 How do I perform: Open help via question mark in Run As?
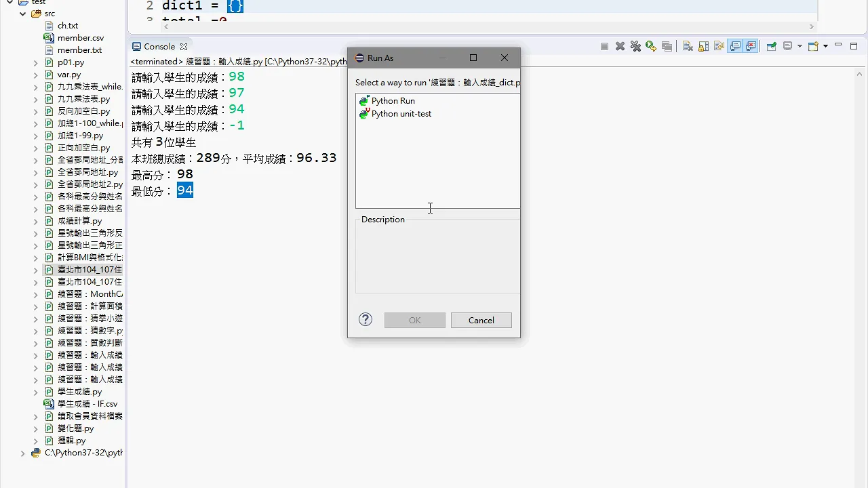[366, 319]
